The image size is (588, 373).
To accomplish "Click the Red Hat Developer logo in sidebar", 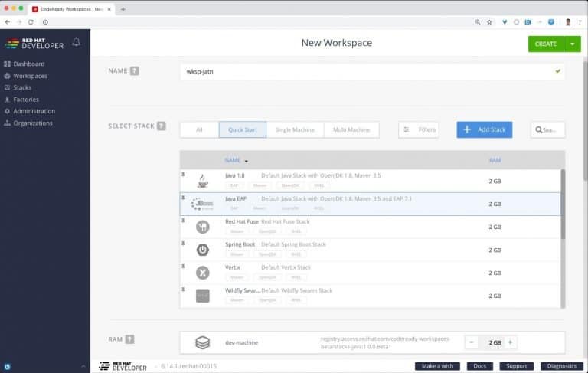I will point(34,44).
